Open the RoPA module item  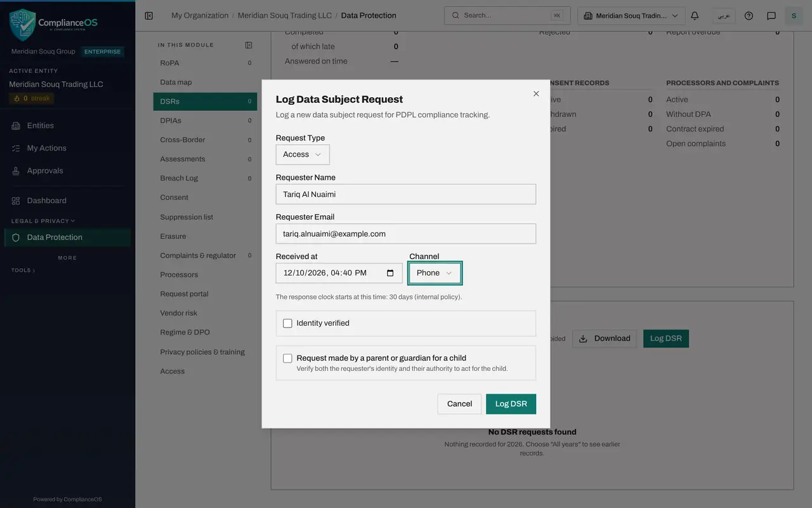pyautogui.click(x=205, y=63)
